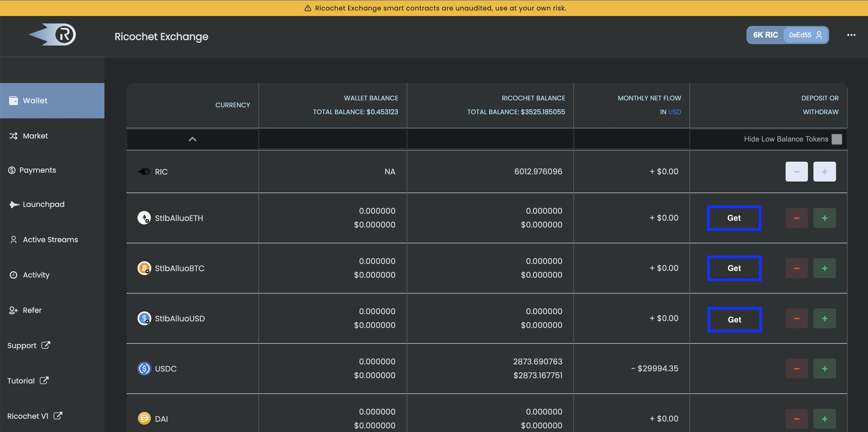
Task: Open the Ricochet V1 link
Action: (x=33, y=416)
